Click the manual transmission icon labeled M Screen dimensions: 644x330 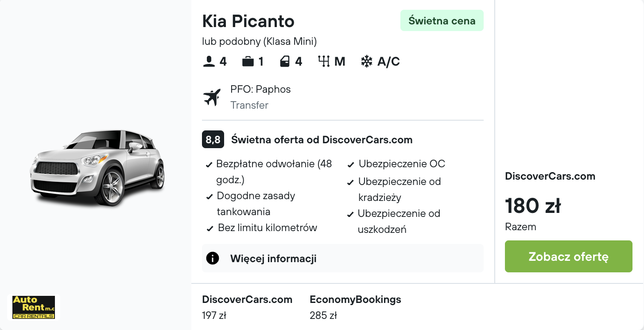[x=325, y=62]
